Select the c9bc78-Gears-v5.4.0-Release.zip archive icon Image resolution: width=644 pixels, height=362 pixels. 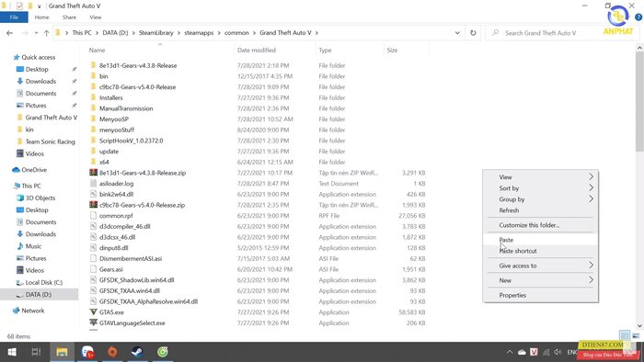click(x=93, y=205)
